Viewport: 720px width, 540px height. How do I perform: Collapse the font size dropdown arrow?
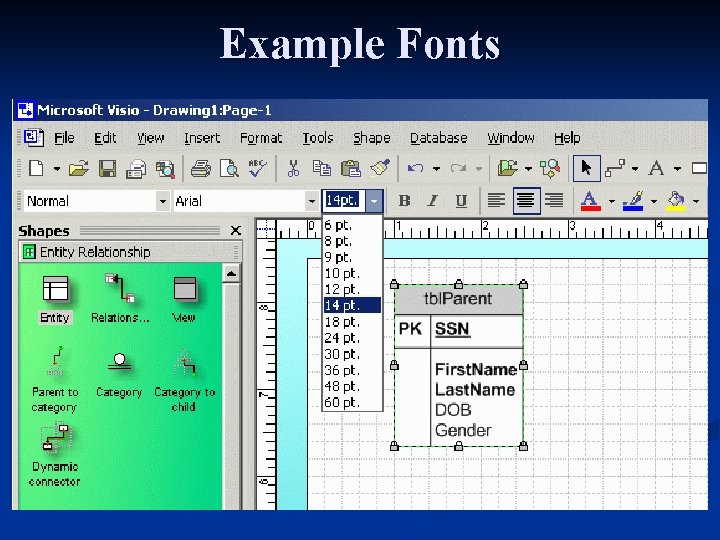pyautogui.click(x=374, y=201)
